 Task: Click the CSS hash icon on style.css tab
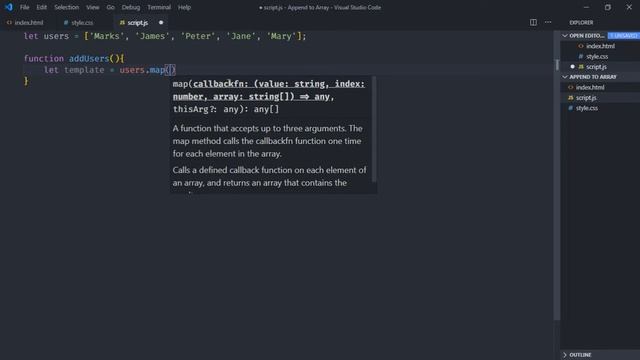(66, 23)
